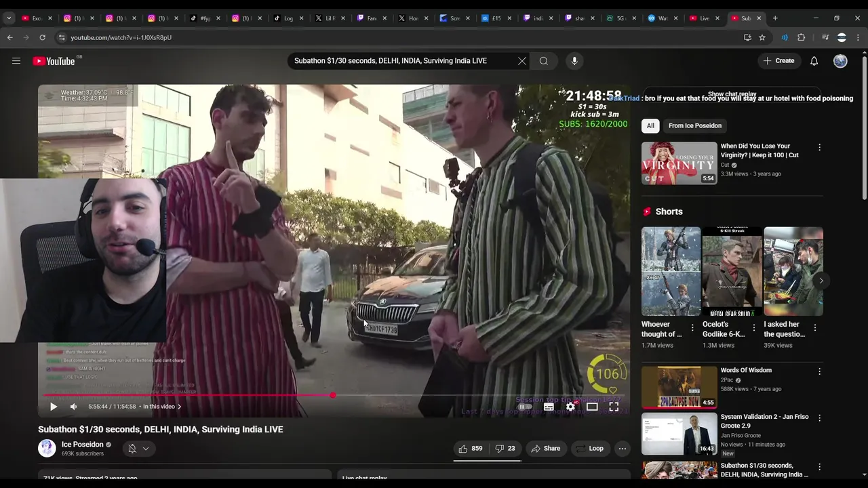
Task: Open options for 'Whoever thought of' Short
Action: coord(692,327)
